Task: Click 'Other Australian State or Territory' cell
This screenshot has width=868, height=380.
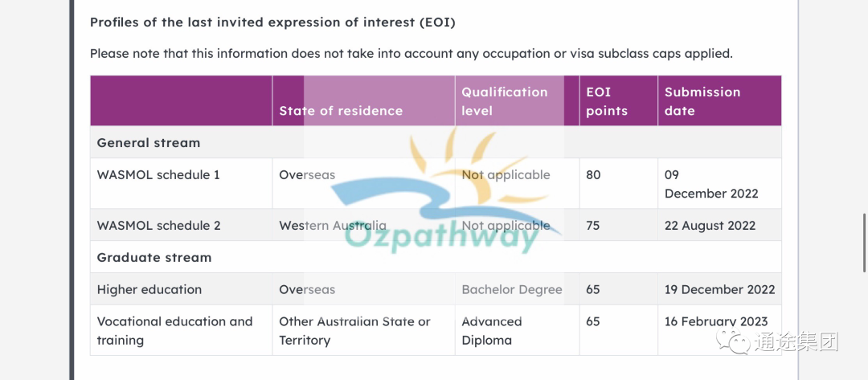Action: (354, 331)
